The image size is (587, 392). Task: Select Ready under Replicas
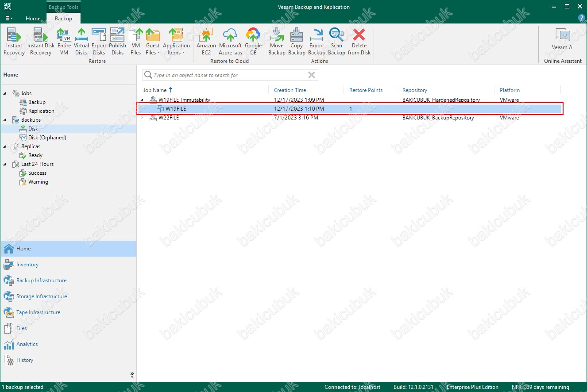click(35, 155)
